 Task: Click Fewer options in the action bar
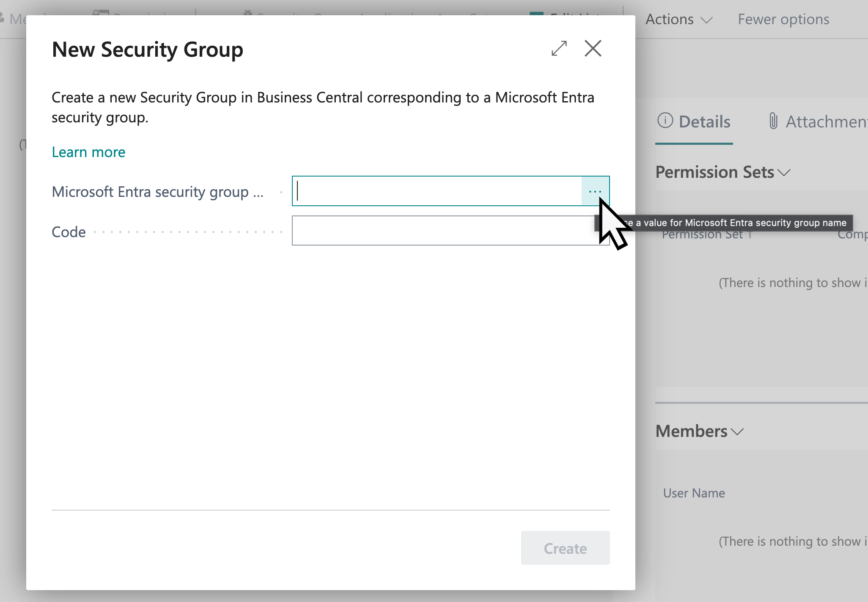point(783,19)
